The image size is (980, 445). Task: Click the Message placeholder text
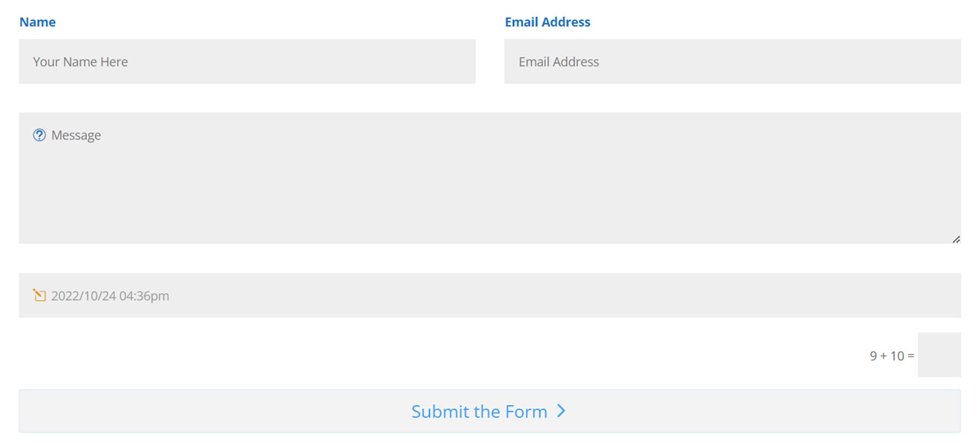point(76,135)
